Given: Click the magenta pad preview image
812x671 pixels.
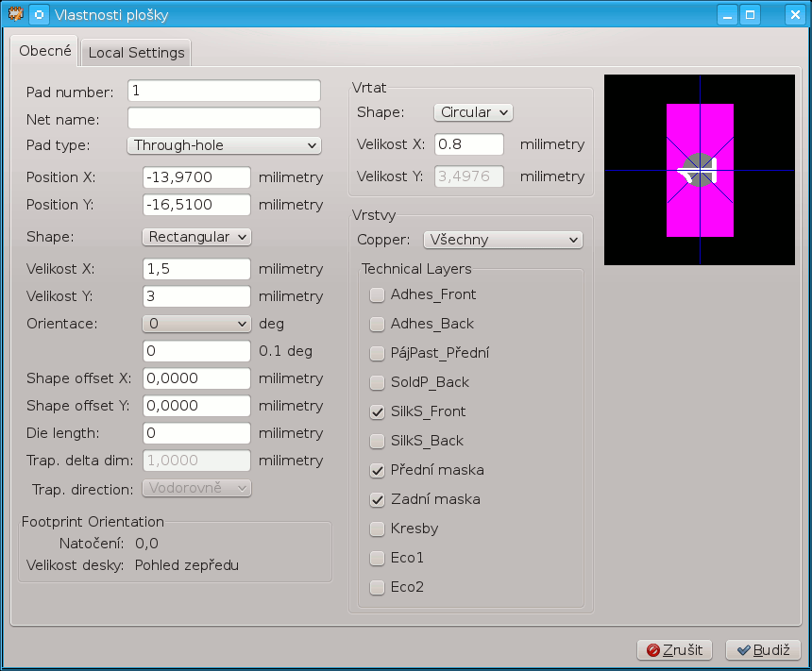Looking at the screenshot, I should [700, 170].
